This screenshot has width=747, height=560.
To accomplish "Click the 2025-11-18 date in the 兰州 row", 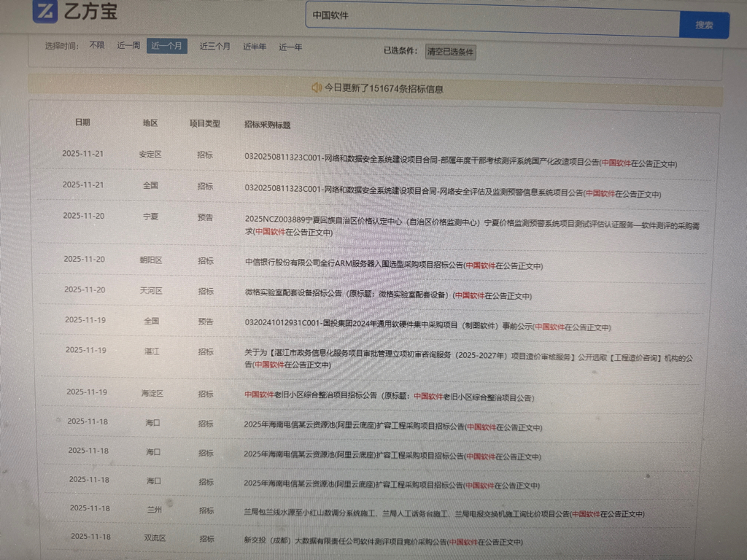I will [x=90, y=508].
